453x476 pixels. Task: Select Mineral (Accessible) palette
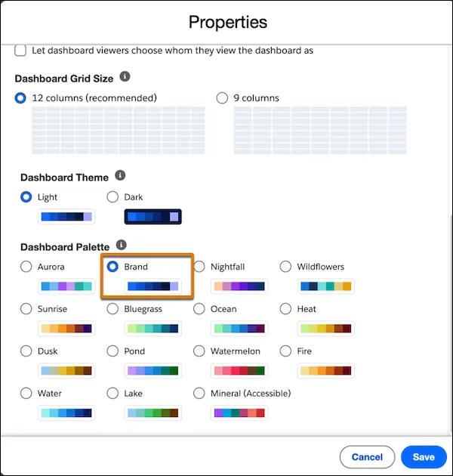199,394
